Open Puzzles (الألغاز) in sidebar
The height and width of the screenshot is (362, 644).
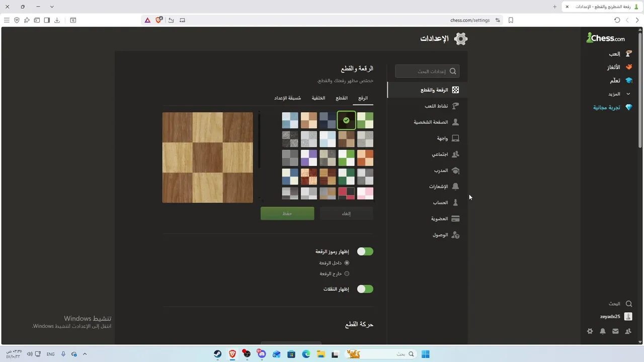click(x=619, y=67)
